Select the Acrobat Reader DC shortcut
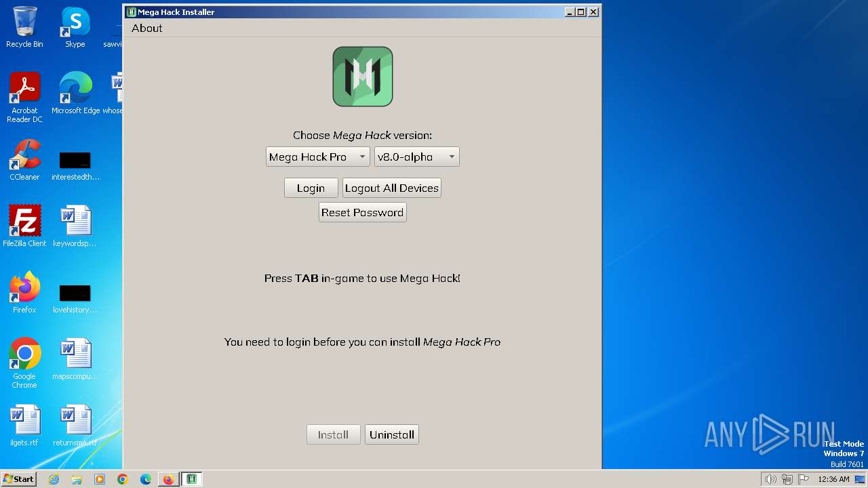 tap(24, 98)
